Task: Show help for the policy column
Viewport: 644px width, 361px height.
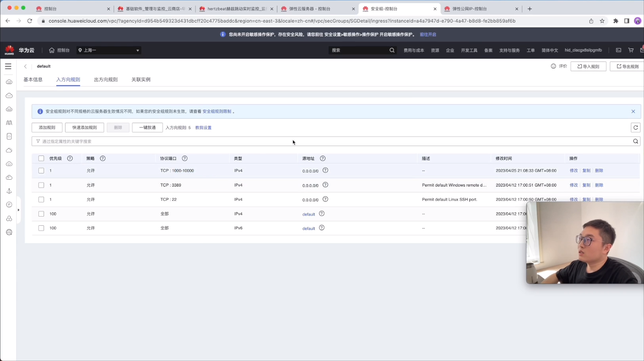Action: point(103,158)
